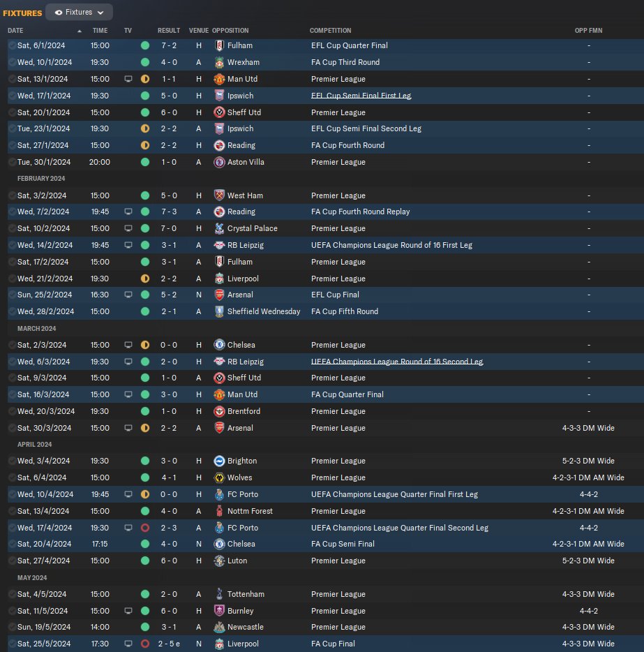Click Man Utd badge in the 13/1/2024 row
The width and height of the screenshot is (644, 652).
[x=219, y=79]
